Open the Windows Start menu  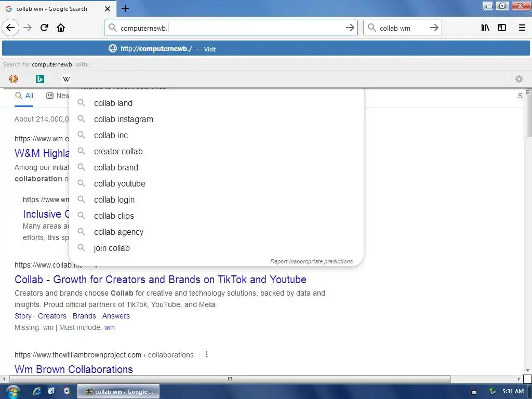pyautogui.click(x=13, y=392)
